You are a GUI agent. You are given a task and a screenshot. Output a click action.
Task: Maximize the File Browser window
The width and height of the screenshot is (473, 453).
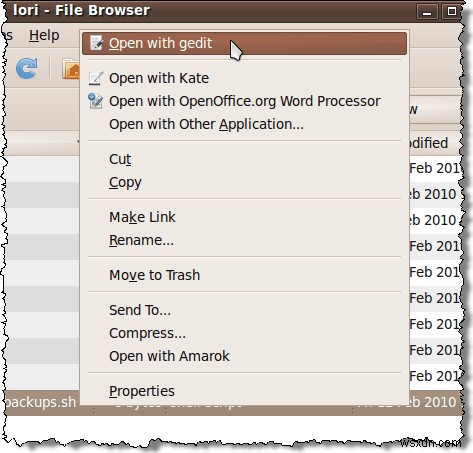click(451, 12)
